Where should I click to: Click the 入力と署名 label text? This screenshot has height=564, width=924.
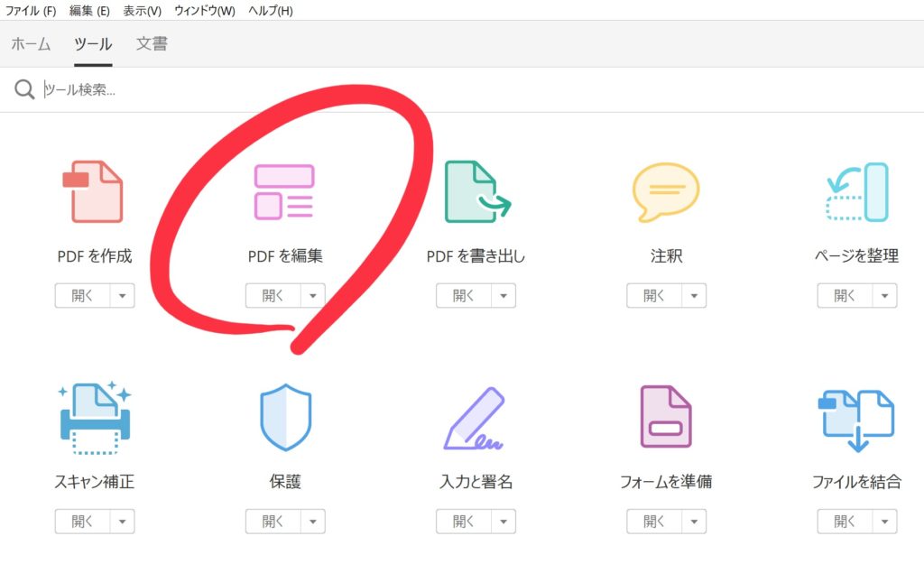tap(476, 482)
